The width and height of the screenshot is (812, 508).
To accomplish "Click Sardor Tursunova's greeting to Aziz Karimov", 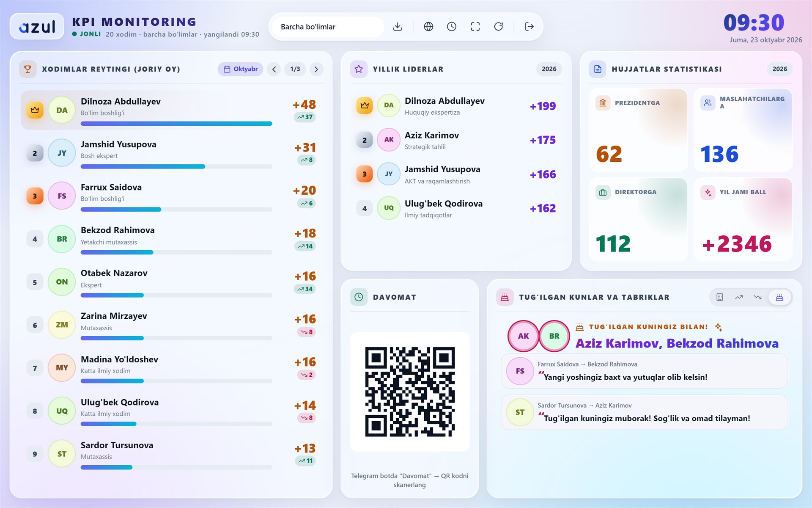I will [644, 412].
